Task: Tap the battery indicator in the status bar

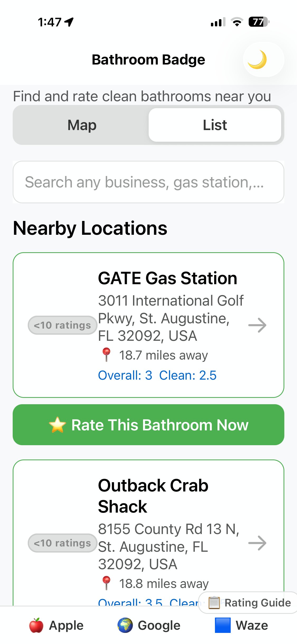Action: click(259, 22)
